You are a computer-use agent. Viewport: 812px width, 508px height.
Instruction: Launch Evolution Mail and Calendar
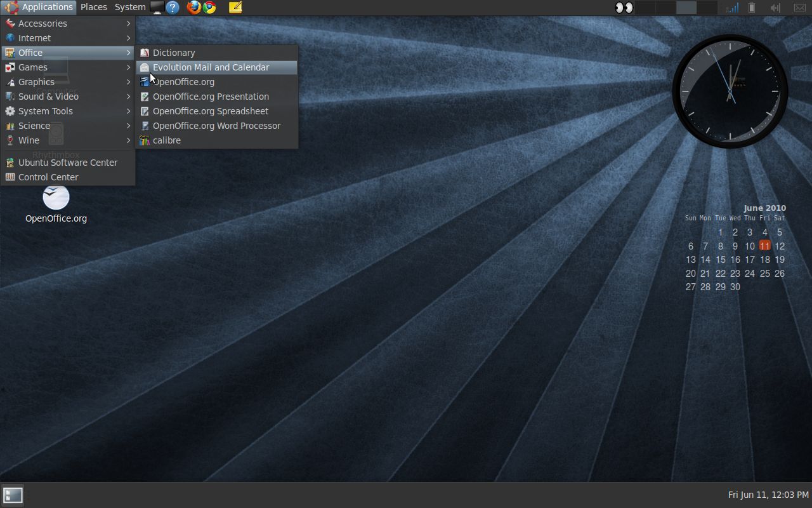[x=217, y=67]
